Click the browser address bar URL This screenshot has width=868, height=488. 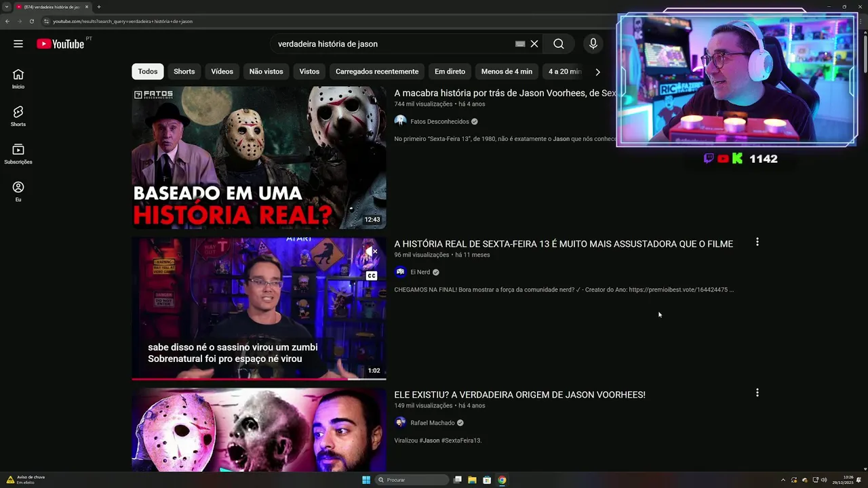123,21
